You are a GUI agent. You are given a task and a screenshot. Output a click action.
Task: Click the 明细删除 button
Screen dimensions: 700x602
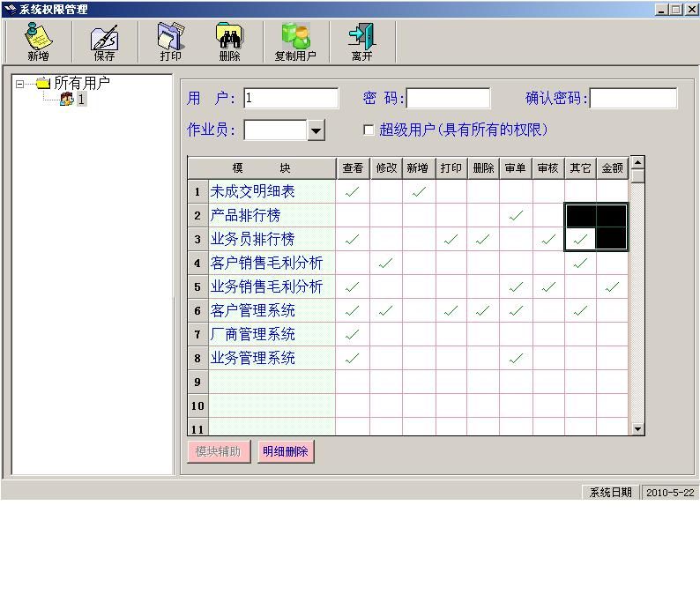[x=286, y=451]
